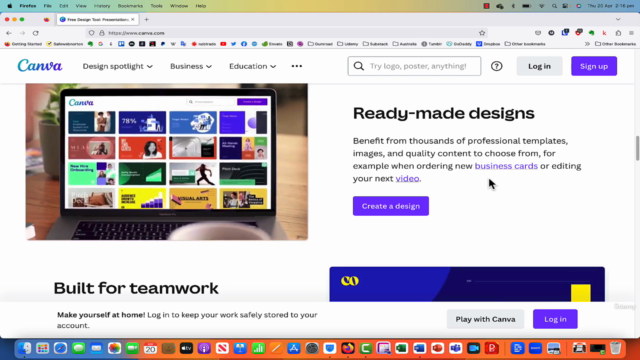Open the extensions puzzle icon in toolbar
Screen dimensions: 640x360
click(618, 33)
